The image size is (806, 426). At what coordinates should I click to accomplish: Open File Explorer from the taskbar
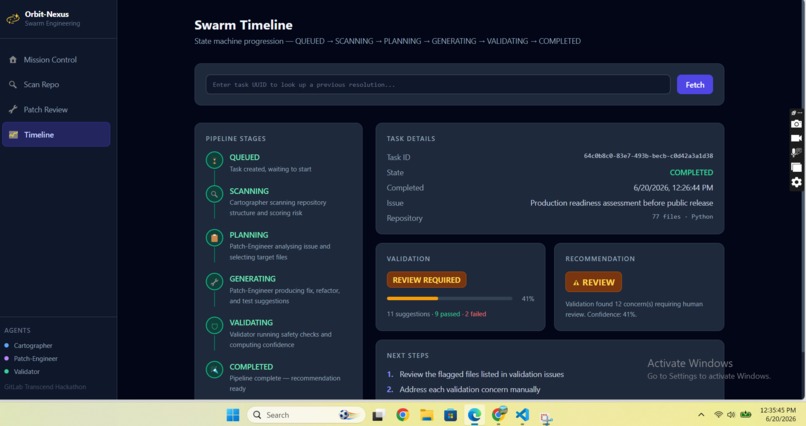coord(427,415)
